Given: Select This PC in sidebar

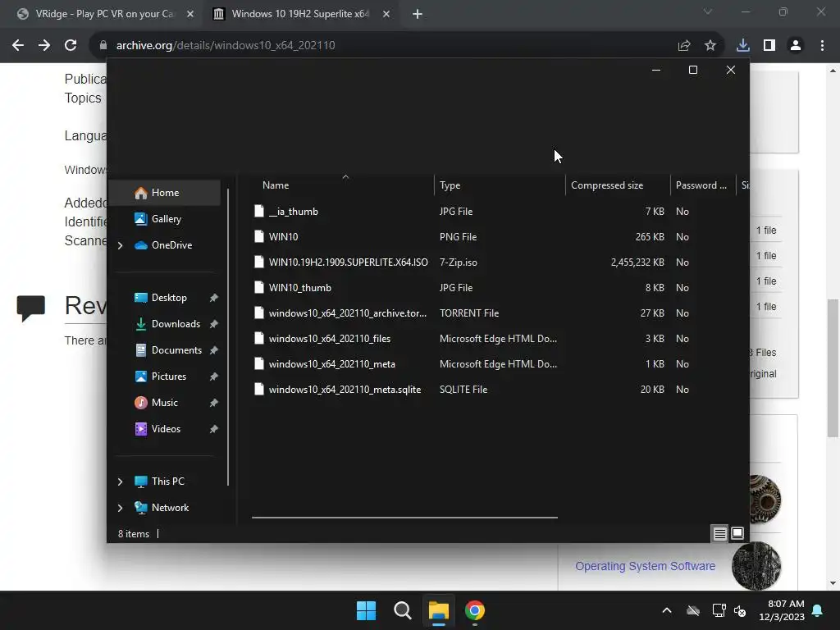Looking at the screenshot, I should (167, 482).
